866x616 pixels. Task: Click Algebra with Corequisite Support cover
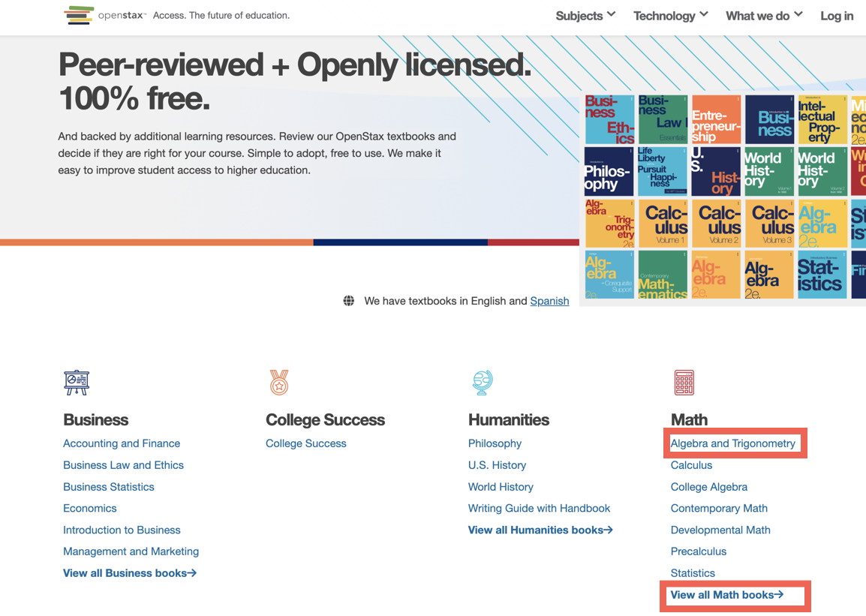610,275
